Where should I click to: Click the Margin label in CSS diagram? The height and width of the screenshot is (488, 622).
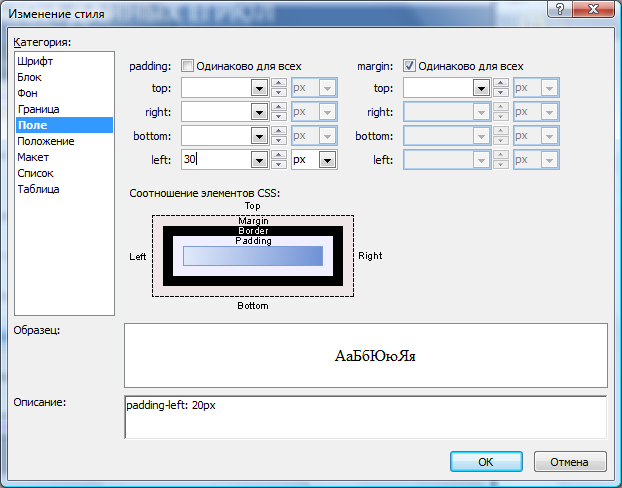253,221
